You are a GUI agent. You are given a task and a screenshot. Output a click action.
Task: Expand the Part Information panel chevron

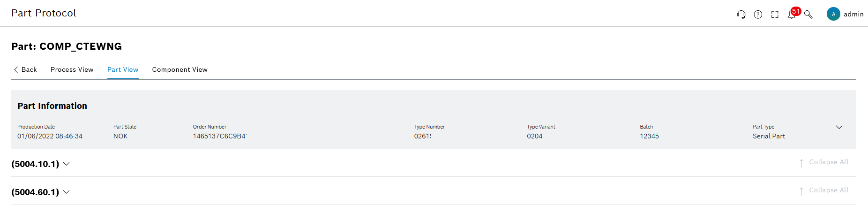[x=839, y=127]
